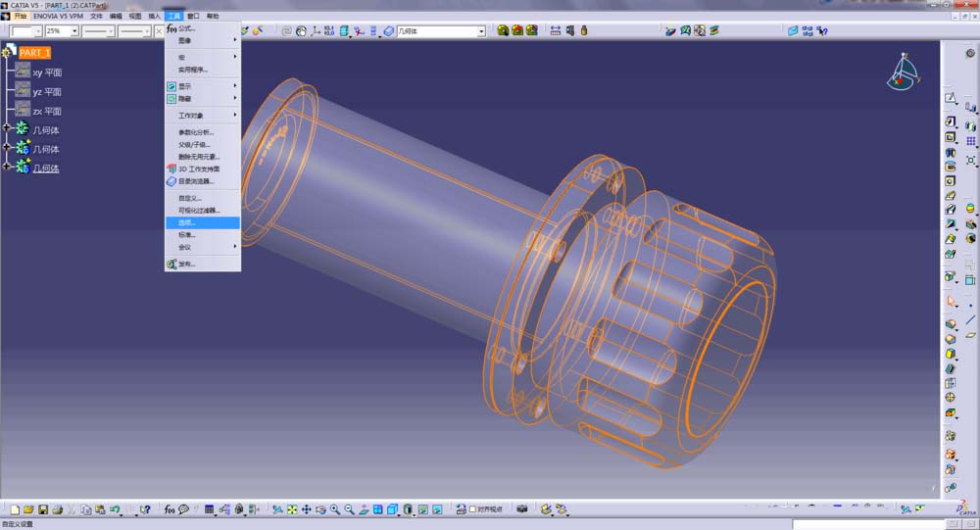
Task: Save the part with the floppy disk icon
Action: point(43,510)
